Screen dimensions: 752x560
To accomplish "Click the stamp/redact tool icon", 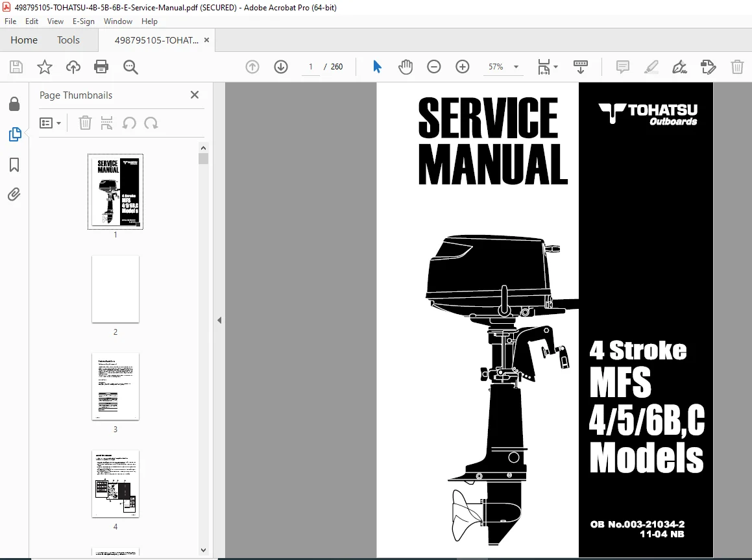I will click(709, 67).
